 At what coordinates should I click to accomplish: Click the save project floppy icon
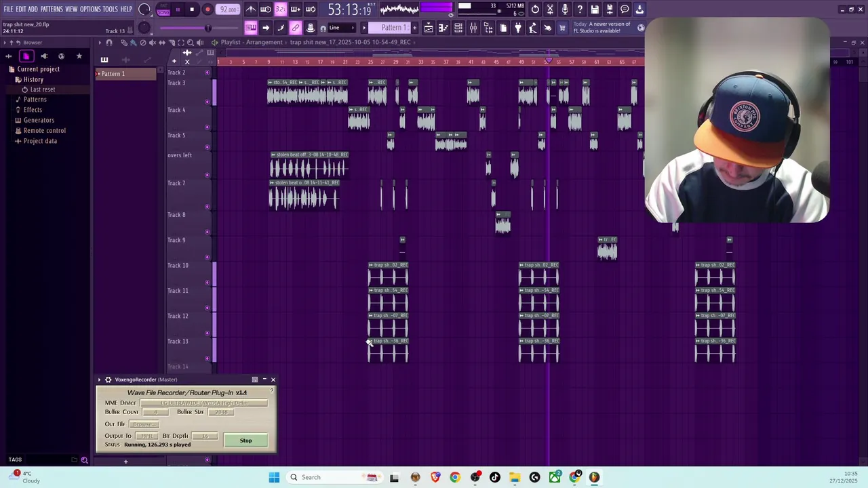[x=595, y=9]
